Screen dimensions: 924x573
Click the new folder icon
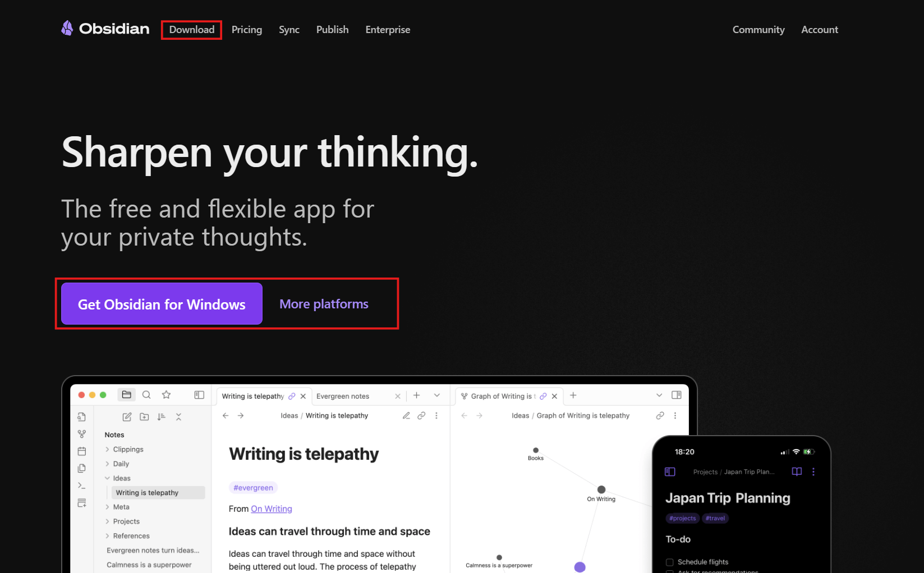(x=144, y=417)
